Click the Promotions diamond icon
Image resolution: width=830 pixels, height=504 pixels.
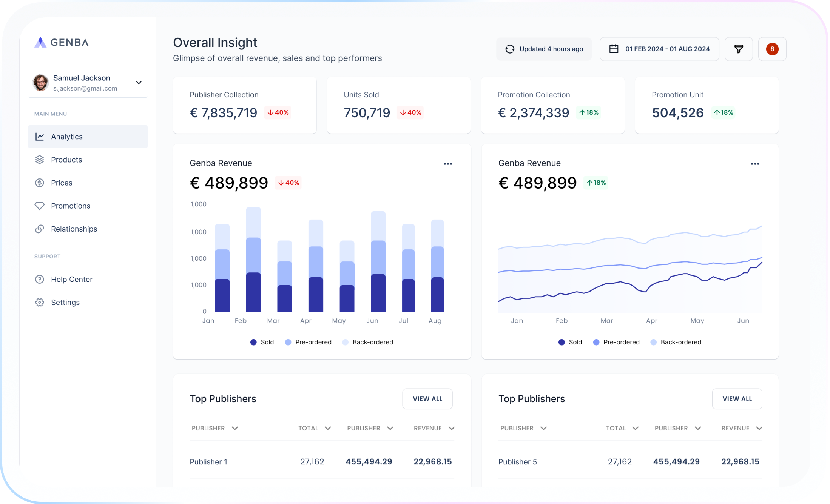coord(40,206)
